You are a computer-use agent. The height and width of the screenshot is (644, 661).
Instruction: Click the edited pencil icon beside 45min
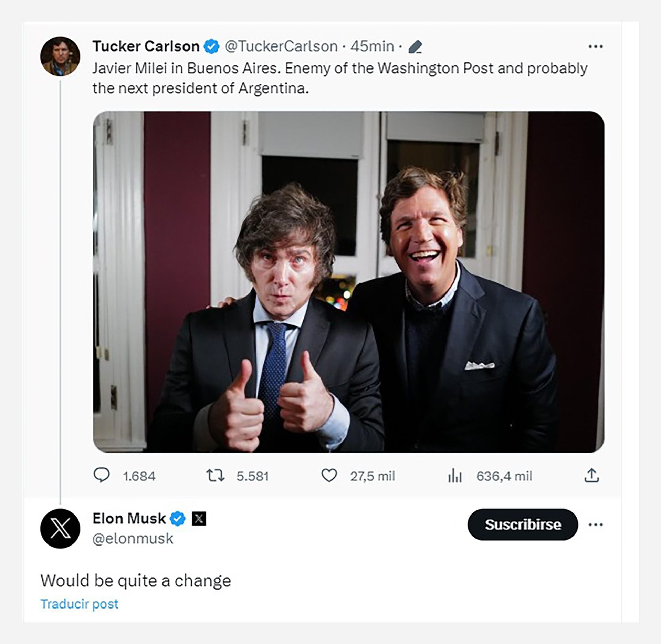coord(415,47)
